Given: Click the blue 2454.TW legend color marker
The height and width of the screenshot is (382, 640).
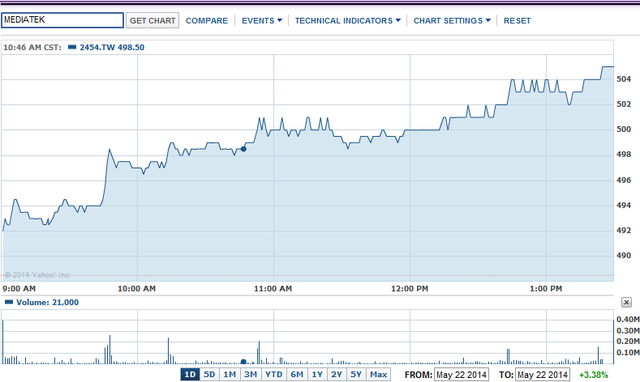Looking at the screenshot, I should pos(72,47).
